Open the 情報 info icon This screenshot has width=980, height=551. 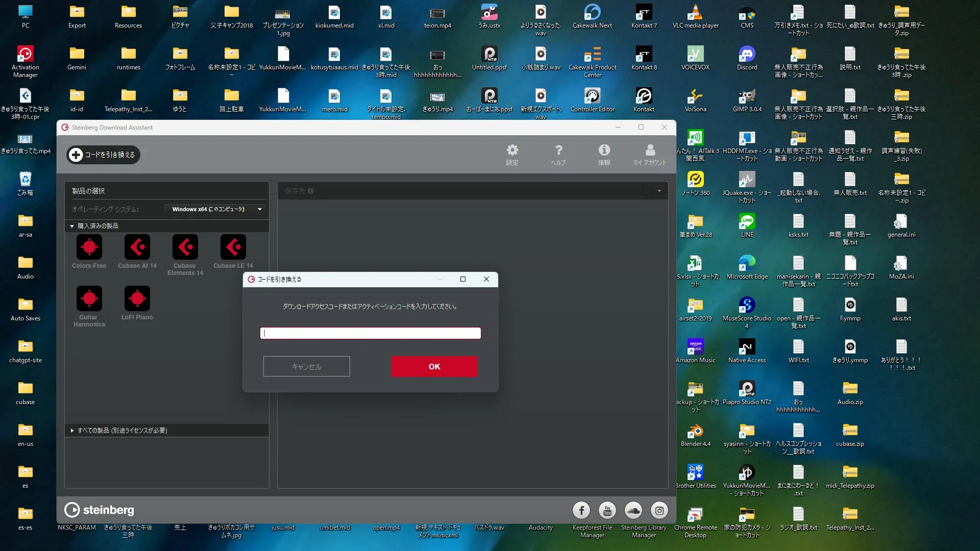[x=604, y=154]
